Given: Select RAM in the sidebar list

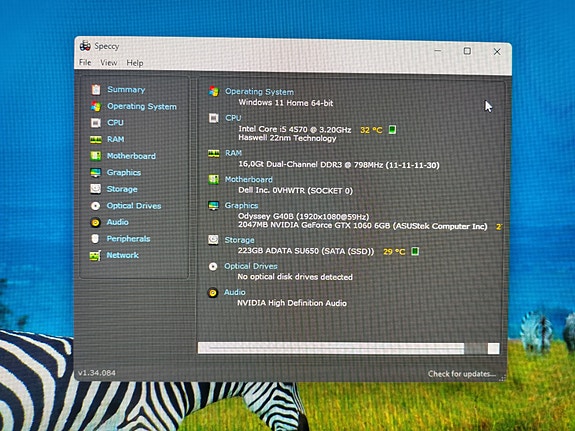Looking at the screenshot, I should click(x=116, y=139).
